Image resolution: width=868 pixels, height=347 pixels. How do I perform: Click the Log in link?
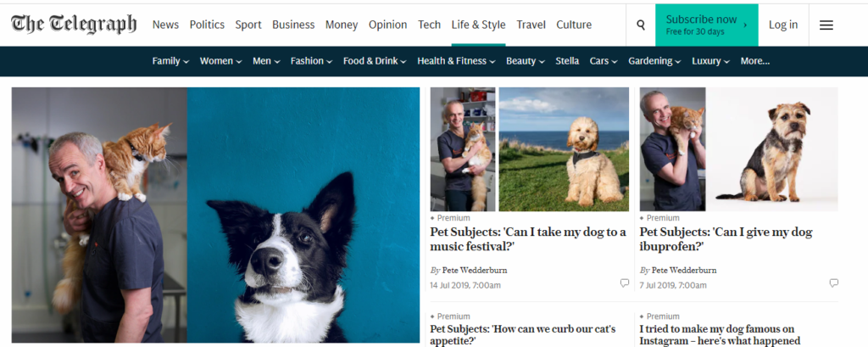pos(782,25)
